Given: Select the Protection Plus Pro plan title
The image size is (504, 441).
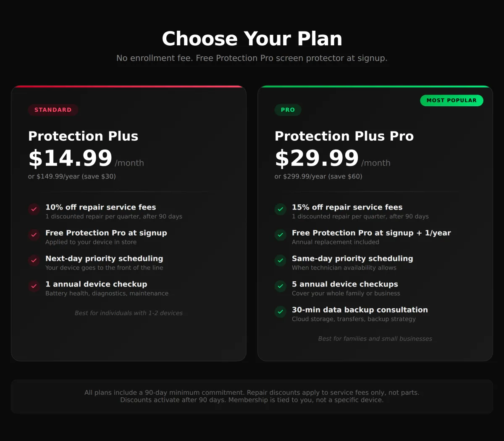Looking at the screenshot, I should [x=344, y=136].
